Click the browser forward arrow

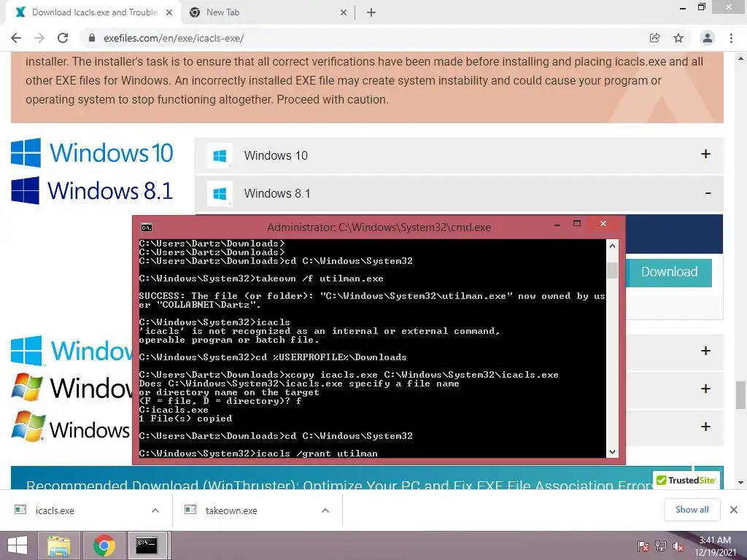39,38
